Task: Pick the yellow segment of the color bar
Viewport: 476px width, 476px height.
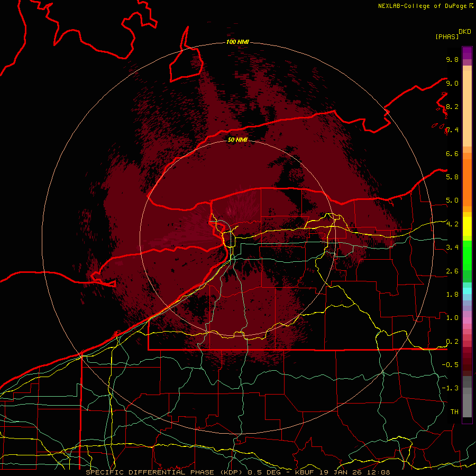Action: pos(467,226)
